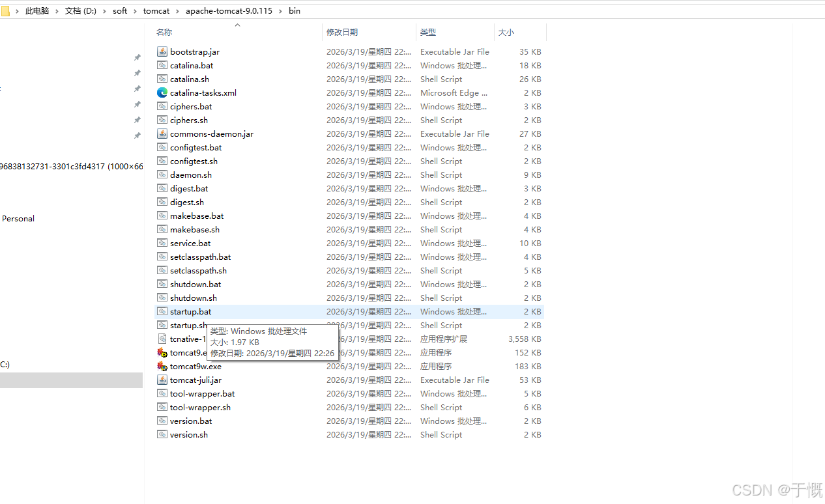Screen dimensions: 825x504
Task: Click the shutdown.sh file icon
Action: (162, 298)
